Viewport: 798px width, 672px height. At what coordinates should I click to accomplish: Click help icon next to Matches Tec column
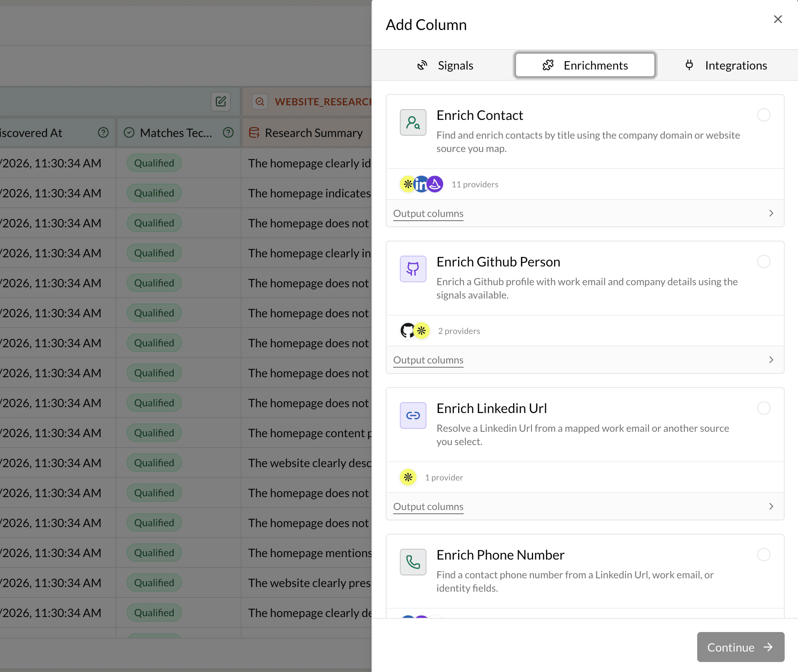(x=228, y=133)
